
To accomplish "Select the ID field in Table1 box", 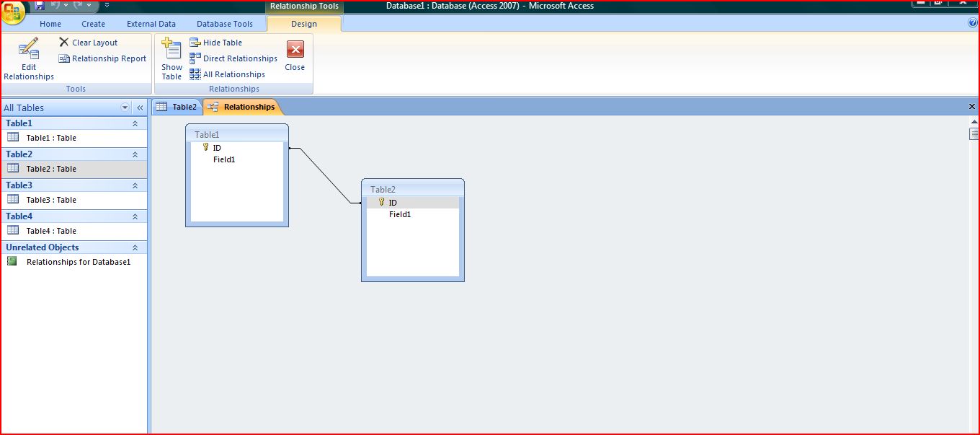I will [x=237, y=148].
